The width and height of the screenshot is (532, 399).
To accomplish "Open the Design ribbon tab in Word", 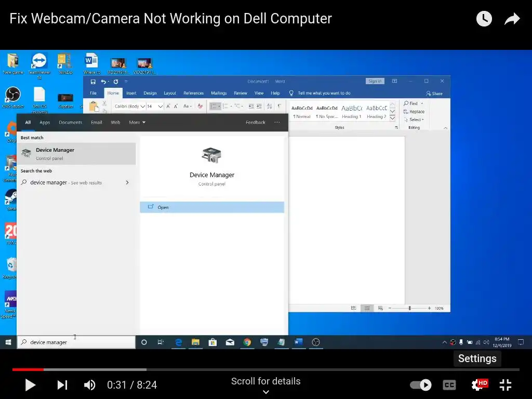I will pos(150,93).
